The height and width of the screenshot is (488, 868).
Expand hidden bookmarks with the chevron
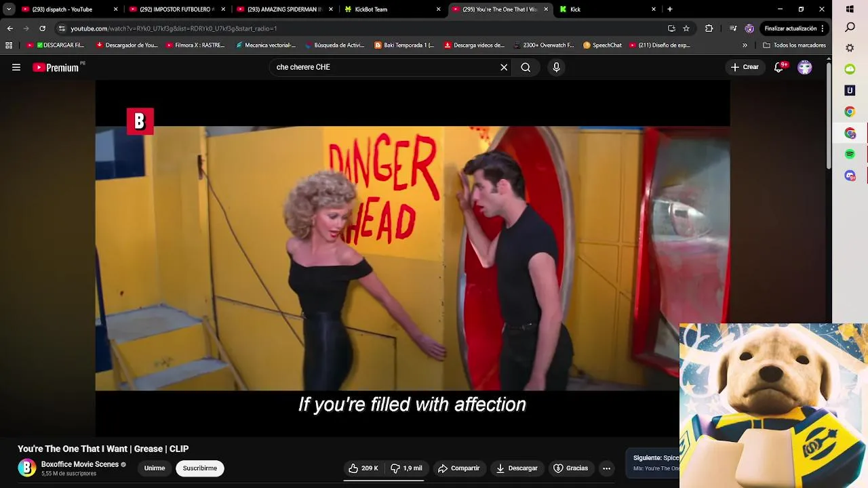(x=745, y=45)
